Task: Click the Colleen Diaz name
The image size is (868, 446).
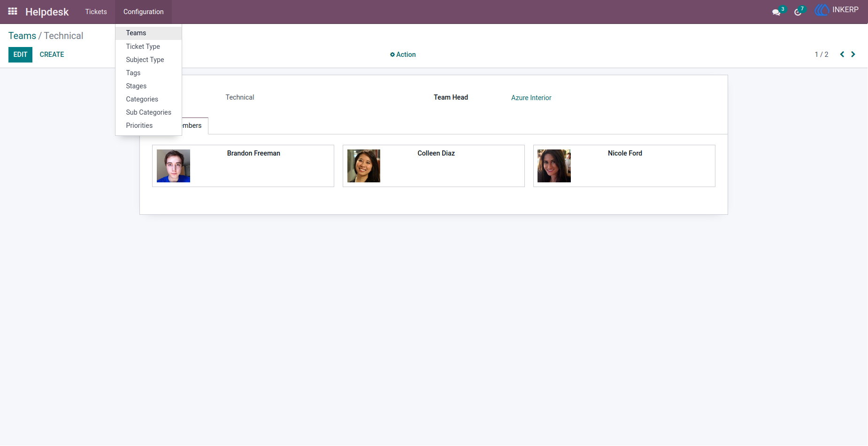Action: 436,153
